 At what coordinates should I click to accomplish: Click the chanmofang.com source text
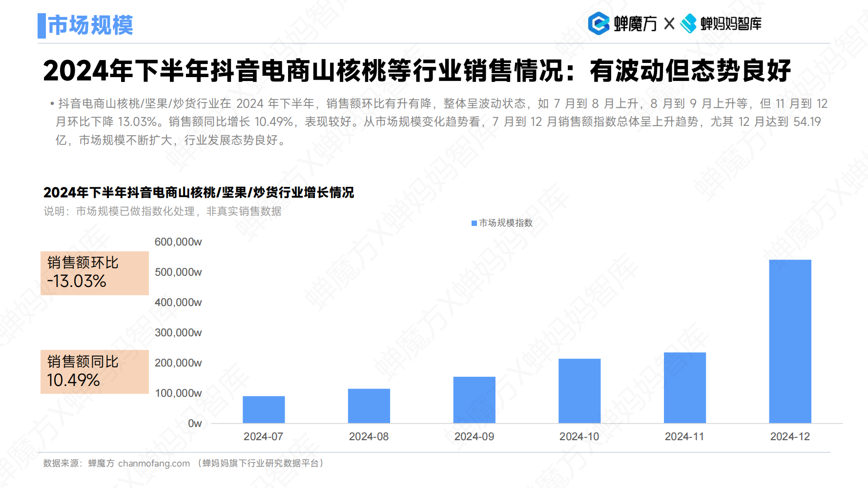pos(154,464)
